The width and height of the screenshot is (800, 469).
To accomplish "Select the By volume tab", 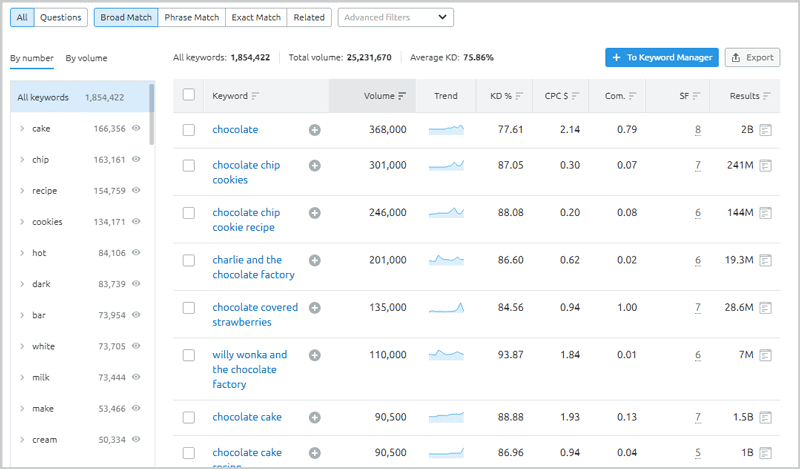I will pyautogui.click(x=86, y=58).
